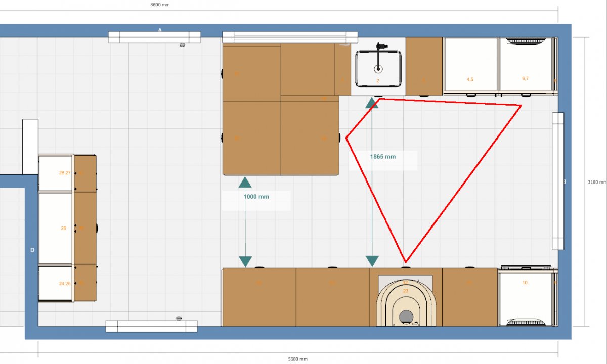Select the white unit labeled 4,5
Image resolution: width=607 pixels, height=364 pixels.
click(470, 65)
